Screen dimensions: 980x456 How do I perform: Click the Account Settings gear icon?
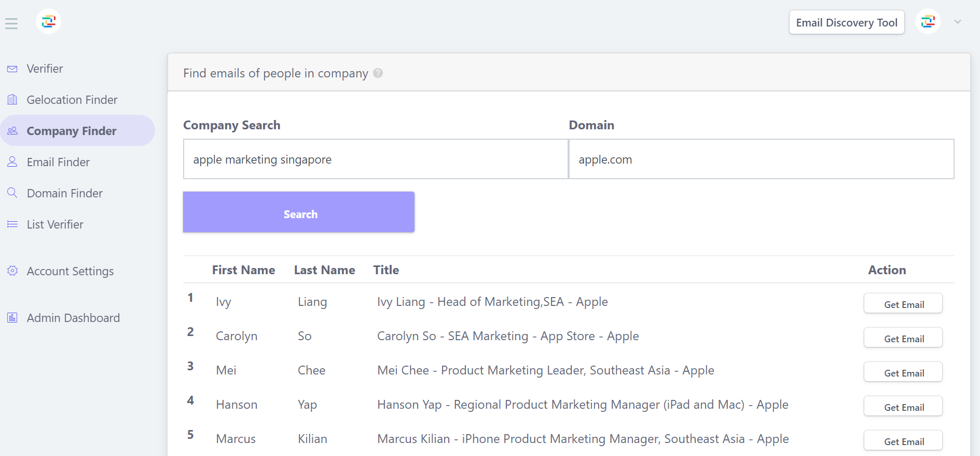12,271
